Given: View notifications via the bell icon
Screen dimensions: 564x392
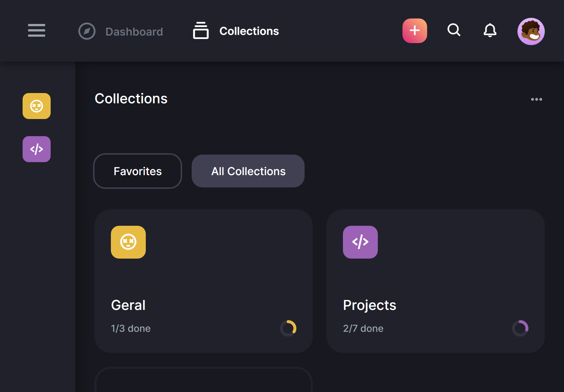Looking at the screenshot, I should (490, 30).
